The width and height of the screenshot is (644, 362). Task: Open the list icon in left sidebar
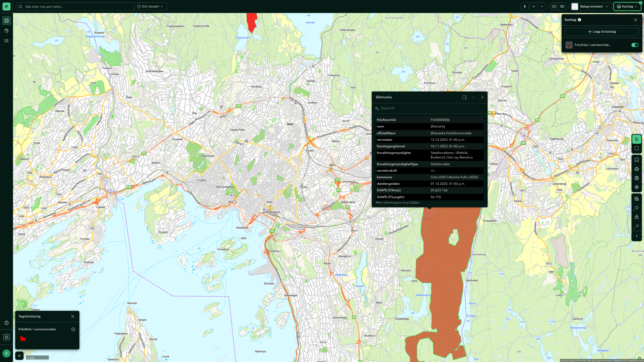pos(7,41)
